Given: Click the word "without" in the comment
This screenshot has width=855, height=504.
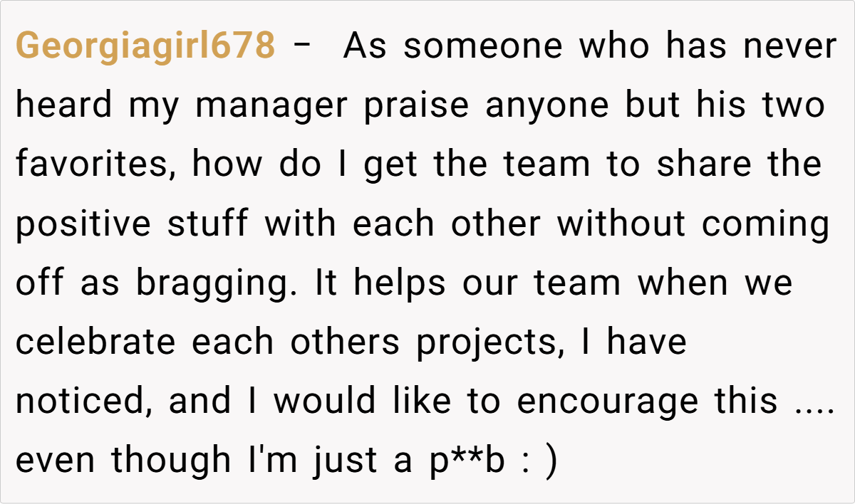Looking at the screenshot, I should click(621, 224).
